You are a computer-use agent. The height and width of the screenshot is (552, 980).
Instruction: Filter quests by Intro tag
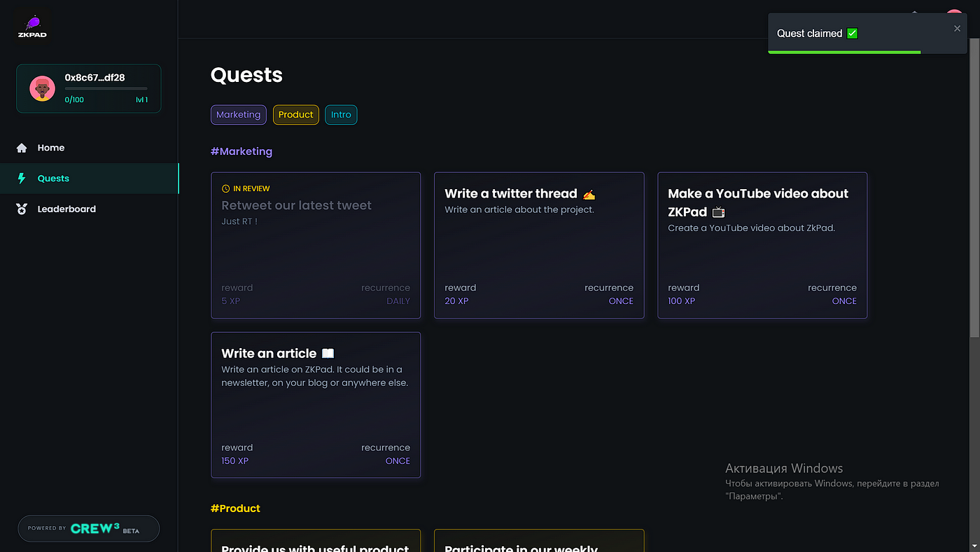point(341,115)
